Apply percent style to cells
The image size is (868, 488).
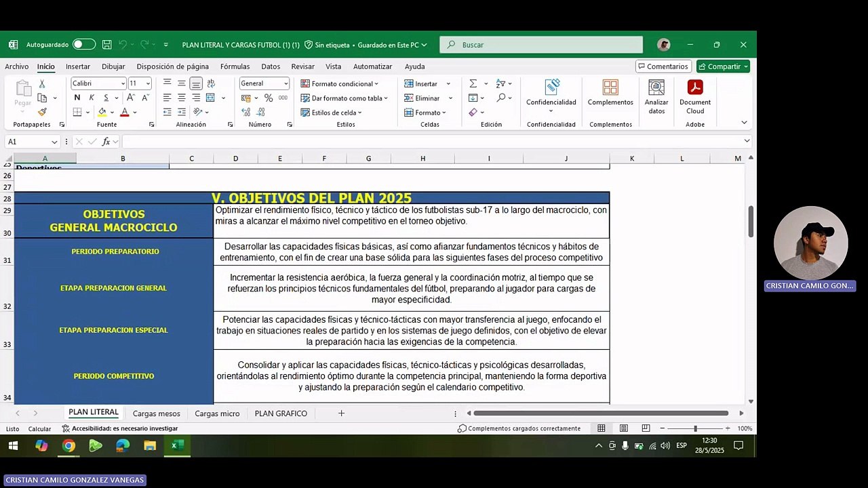pyautogui.click(x=269, y=98)
